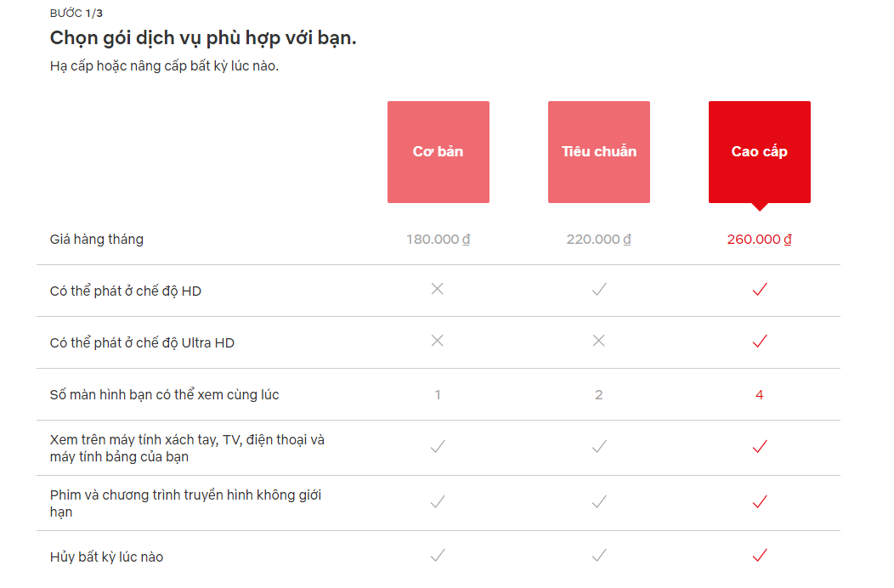The height and width of the screenshot is (588, 894).
Task: Click red Ultra HD checkmark under Cao cấp
Action: (760, 341)
